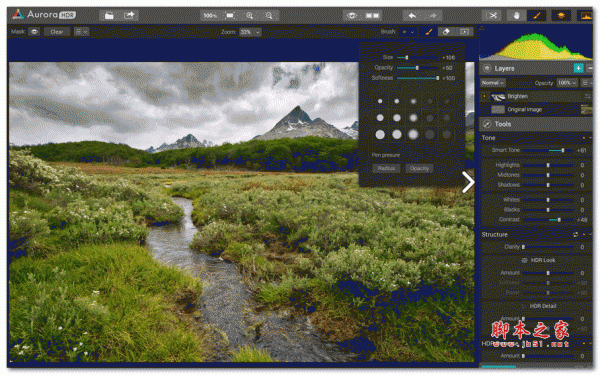This screenshot has width=600, height=375.
Task: Click the export/share image icon
Action: pos(129,15)
